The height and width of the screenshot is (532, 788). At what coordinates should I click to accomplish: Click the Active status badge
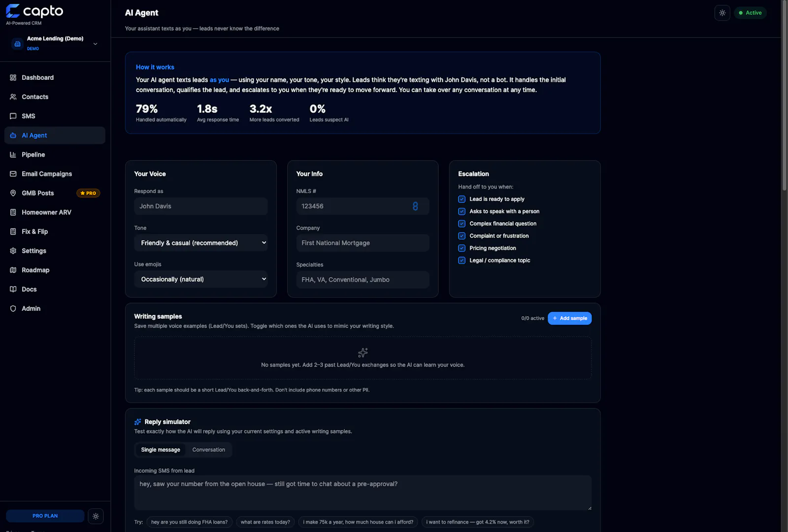tap(750, 13)
